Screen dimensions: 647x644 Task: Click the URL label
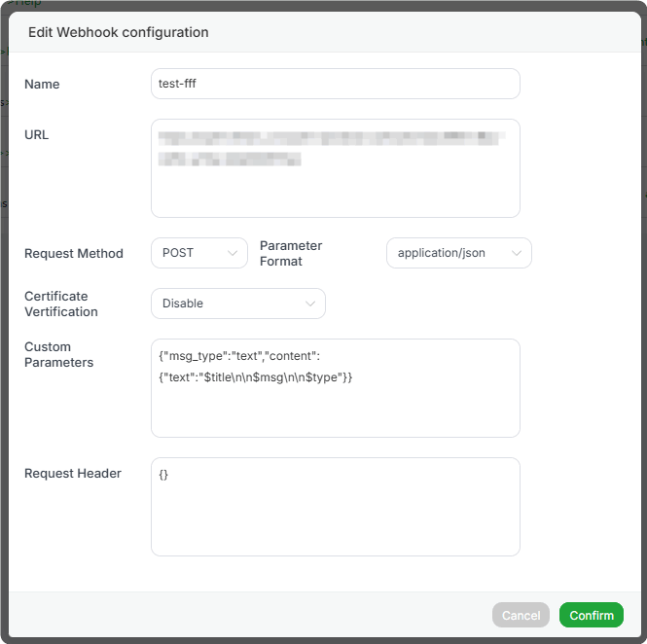pyautogui.click(x=36, y=135)
